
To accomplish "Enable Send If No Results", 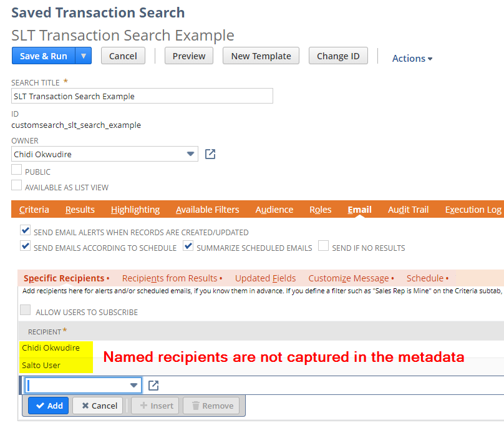I will click(x=323, y=246).
